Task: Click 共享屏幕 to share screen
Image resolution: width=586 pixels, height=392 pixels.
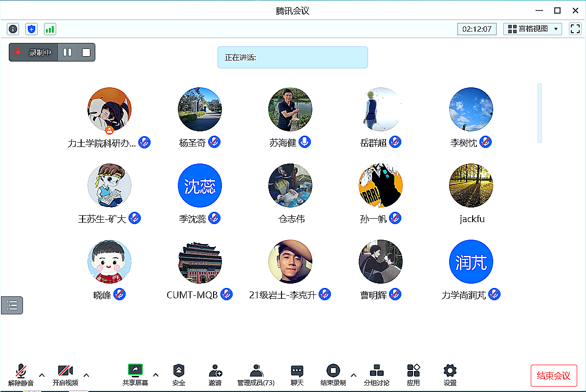Action: click(x=135, y=375)
